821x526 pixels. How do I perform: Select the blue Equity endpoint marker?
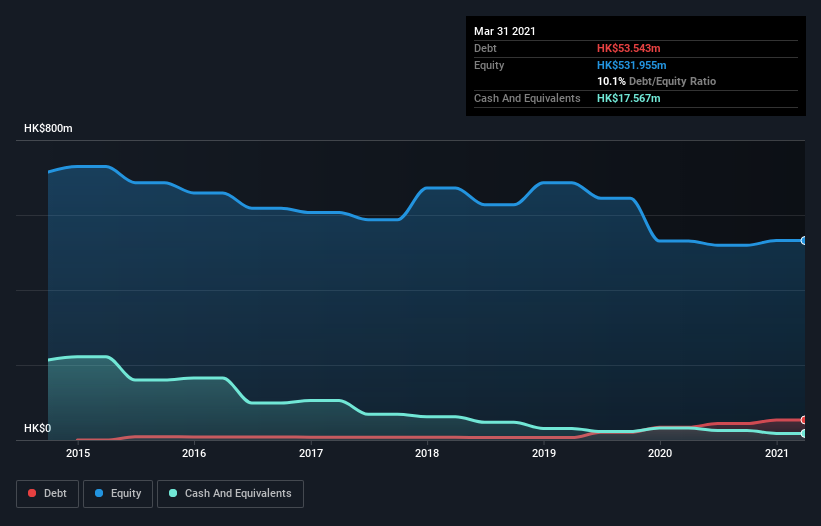(x=804, y=241)
